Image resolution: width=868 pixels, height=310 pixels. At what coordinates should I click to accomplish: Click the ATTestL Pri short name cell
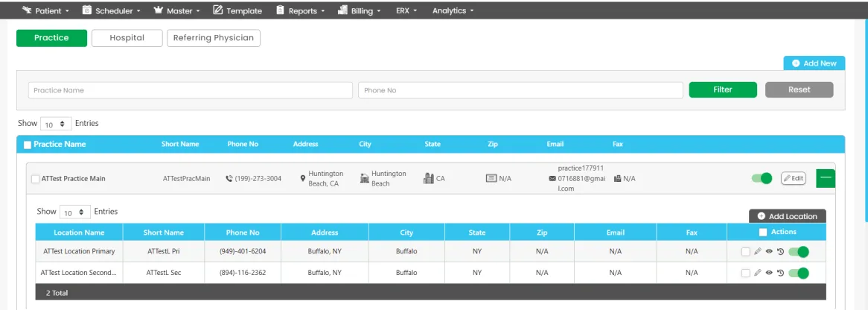pos(163,251)
